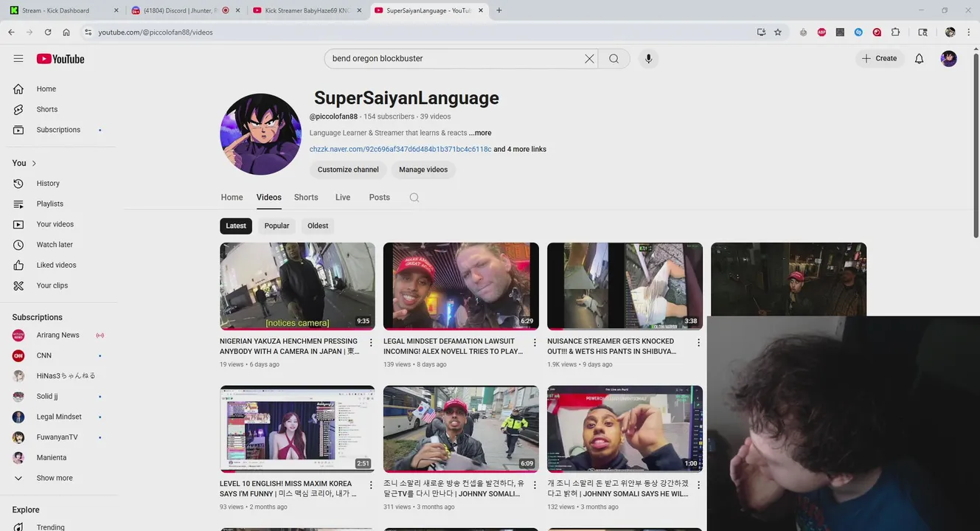Expand channel description with ...more
The height and width of the screenshot is (531, 980).
tap(480, 133)
